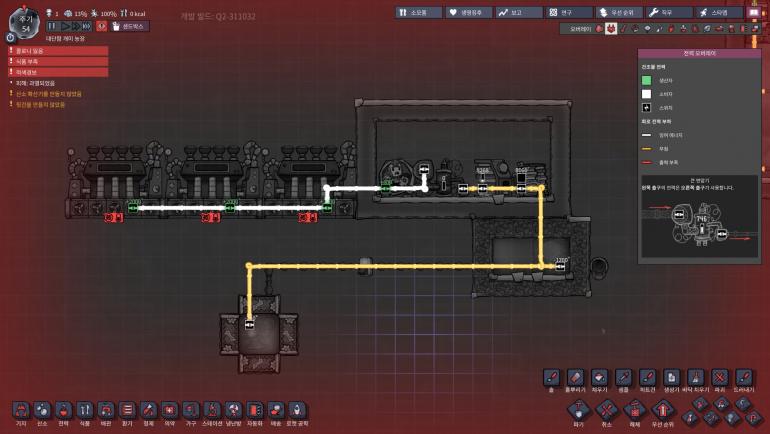Select the sandbox Sample (샘플) tool
The image size is (770, 434).
pos(624,378)
